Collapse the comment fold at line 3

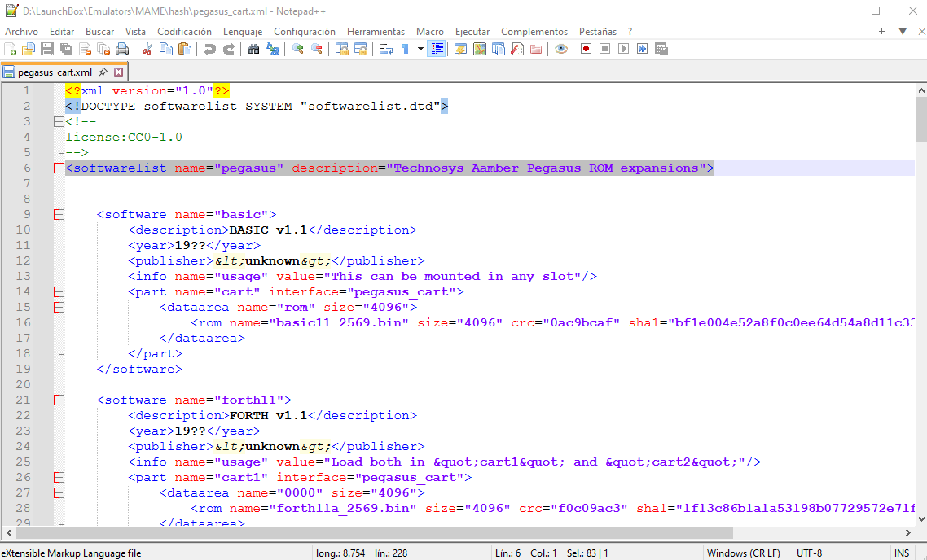pyautogui.click(x=59, y=122)
